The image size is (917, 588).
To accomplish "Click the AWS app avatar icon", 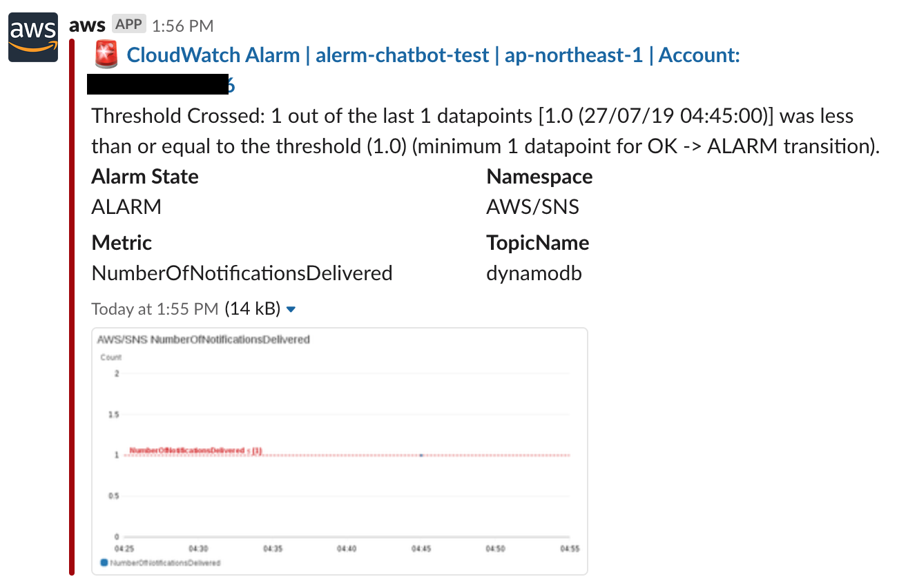I will (x=32, y=37).
